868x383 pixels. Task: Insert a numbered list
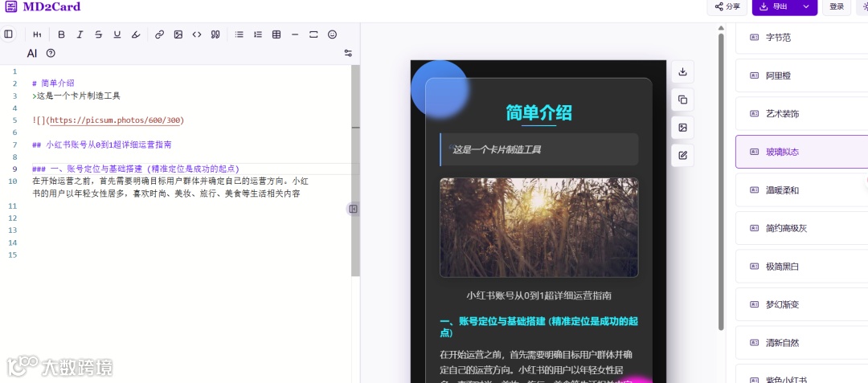tap(258, 35)
